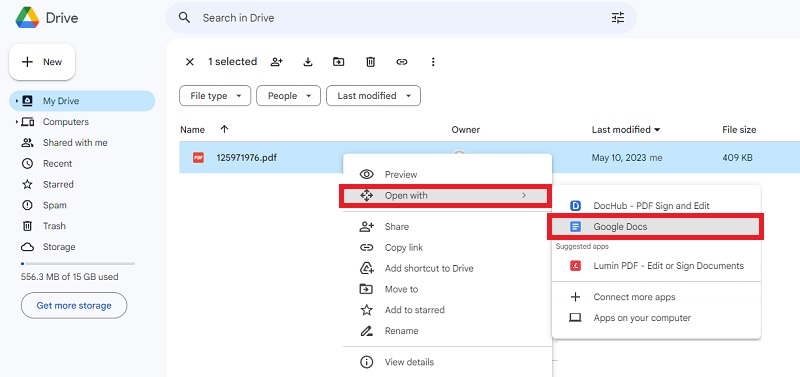Click the New button
The image size is (800, 377).
click(x=42, y=62)
